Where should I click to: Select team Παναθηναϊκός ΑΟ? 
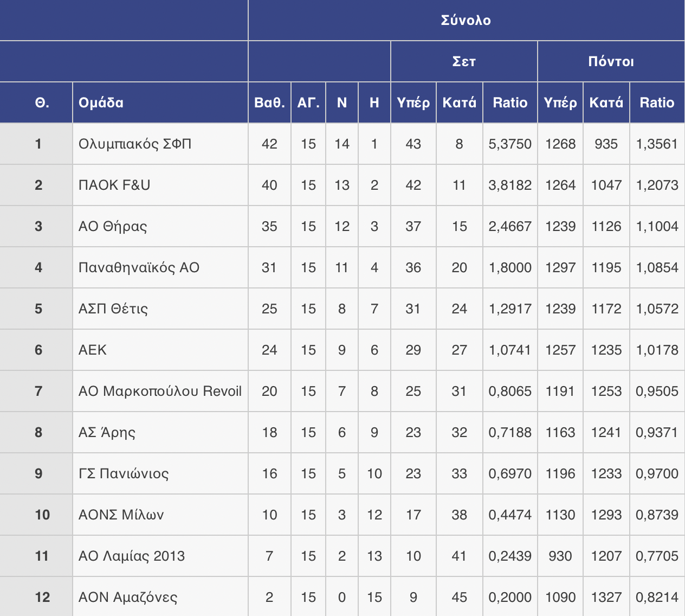point(139,267)
